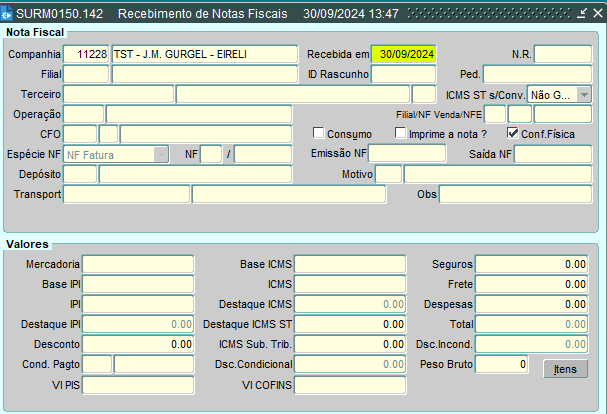Select the Saída NF field

[x=552, y=154]
